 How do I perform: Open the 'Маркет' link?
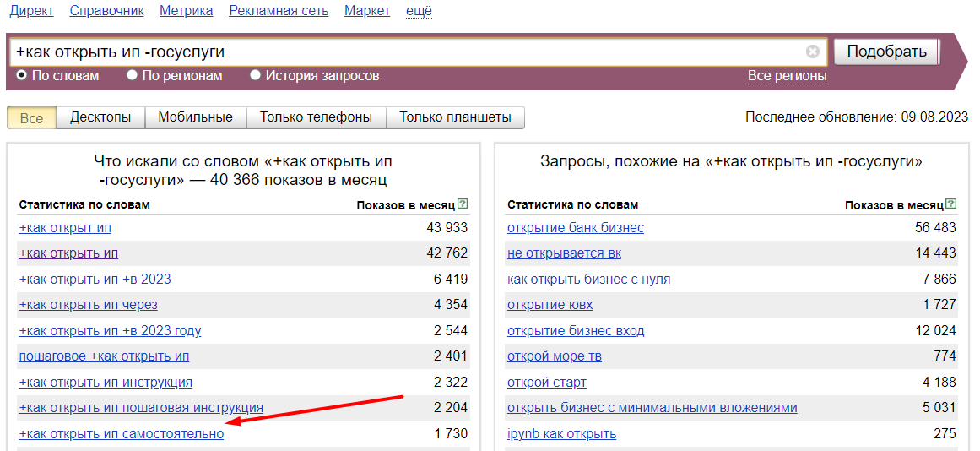coord(367,11)
